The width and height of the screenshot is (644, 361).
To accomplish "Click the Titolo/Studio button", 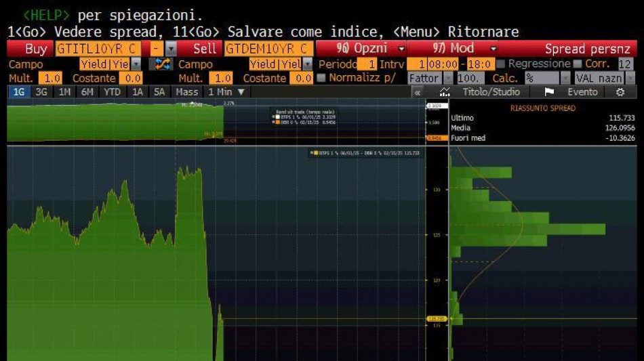I will (x=491, y=92).
